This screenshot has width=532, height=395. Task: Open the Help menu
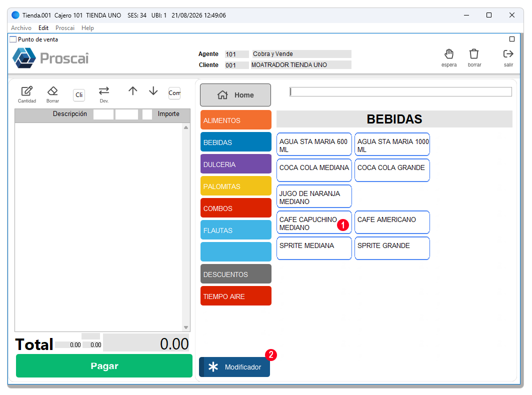pyautogui.click(x=87, y=28)
